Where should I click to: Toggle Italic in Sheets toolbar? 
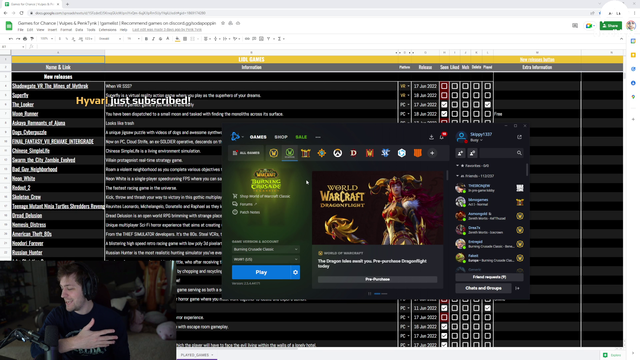pyautogui.click(x=153, y=39)
